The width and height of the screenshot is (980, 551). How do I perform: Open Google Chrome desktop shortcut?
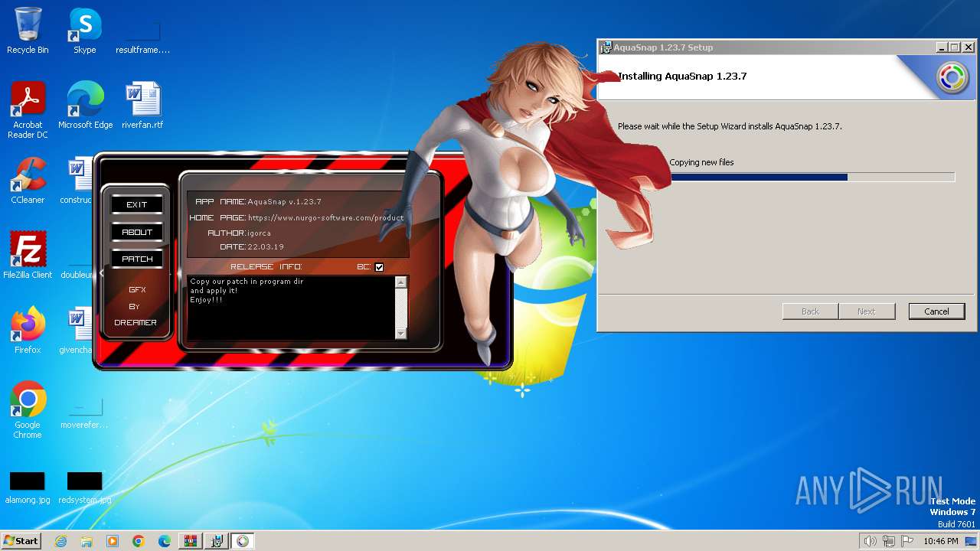(28, 410)
